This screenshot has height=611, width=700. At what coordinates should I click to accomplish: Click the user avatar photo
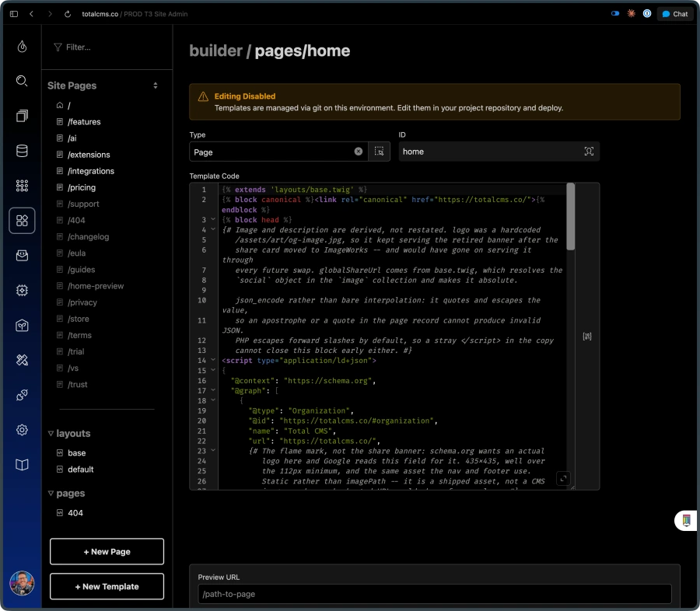point(22,583)
